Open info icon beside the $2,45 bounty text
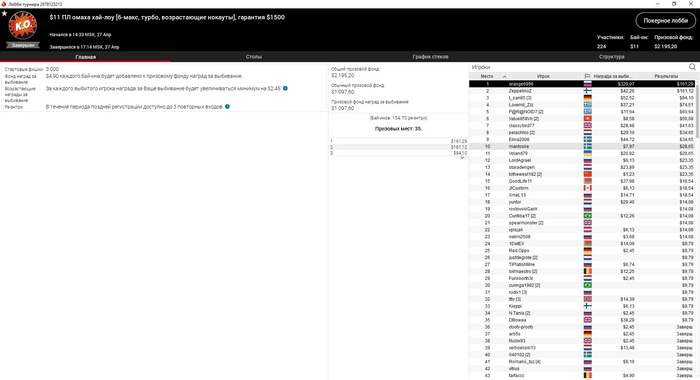The image size is (700, 380). [285, 88]
